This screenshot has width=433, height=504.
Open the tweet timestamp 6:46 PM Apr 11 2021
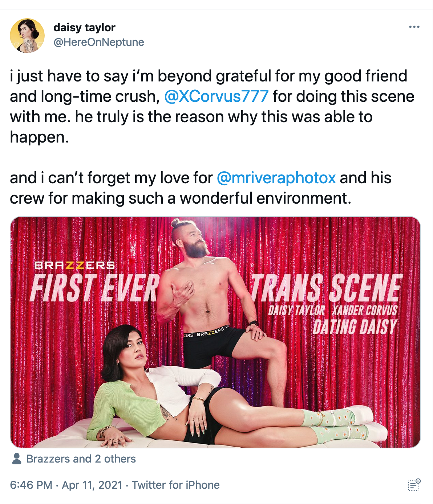point(66,485)
